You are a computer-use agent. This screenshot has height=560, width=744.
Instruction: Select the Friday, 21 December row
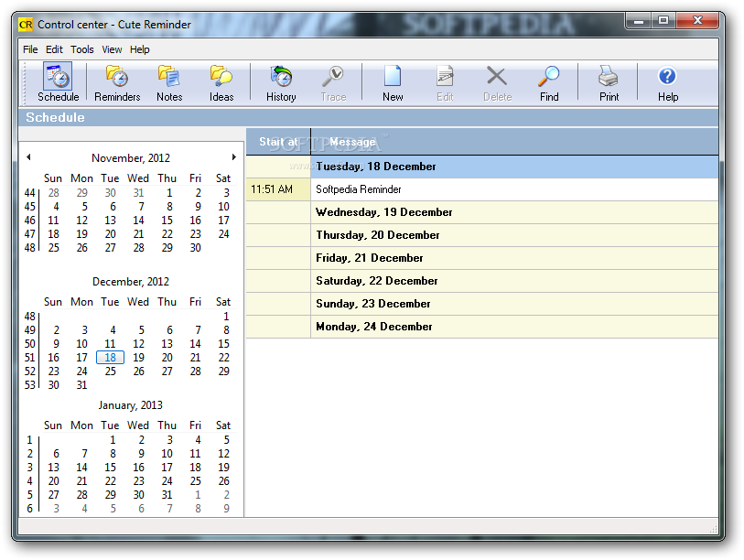(x=482, y=258)
